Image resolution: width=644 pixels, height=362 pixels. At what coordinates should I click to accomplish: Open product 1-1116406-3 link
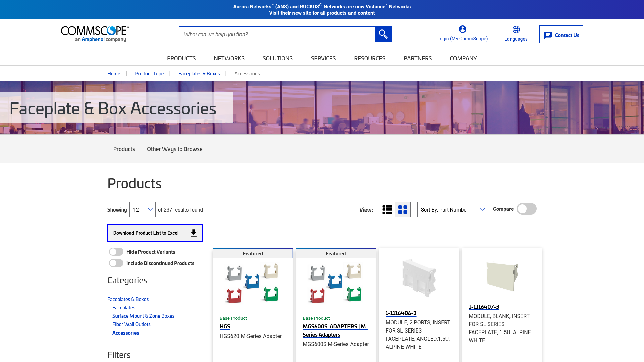[401, 313]
